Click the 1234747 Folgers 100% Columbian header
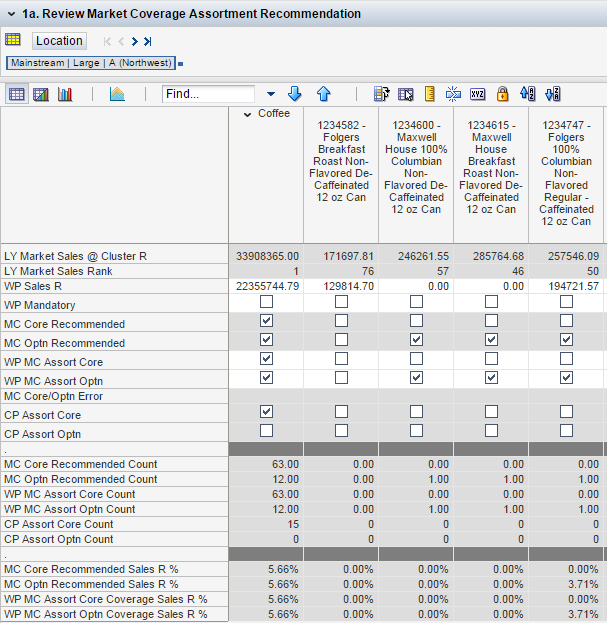Viewport: 607px width, 623px height. (566, 173)
